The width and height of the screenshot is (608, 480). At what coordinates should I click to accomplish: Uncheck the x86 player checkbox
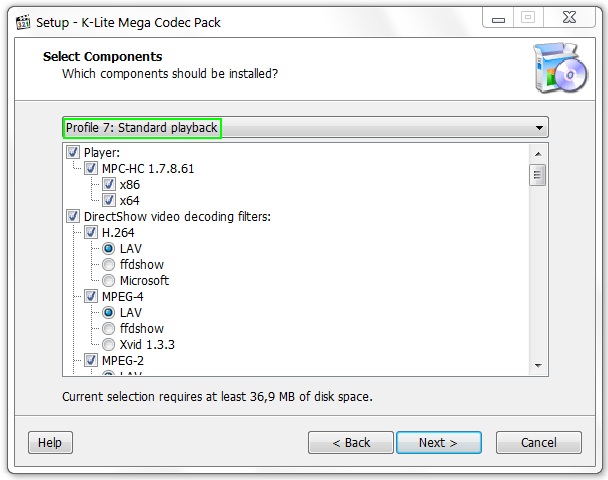coord(109,184)
